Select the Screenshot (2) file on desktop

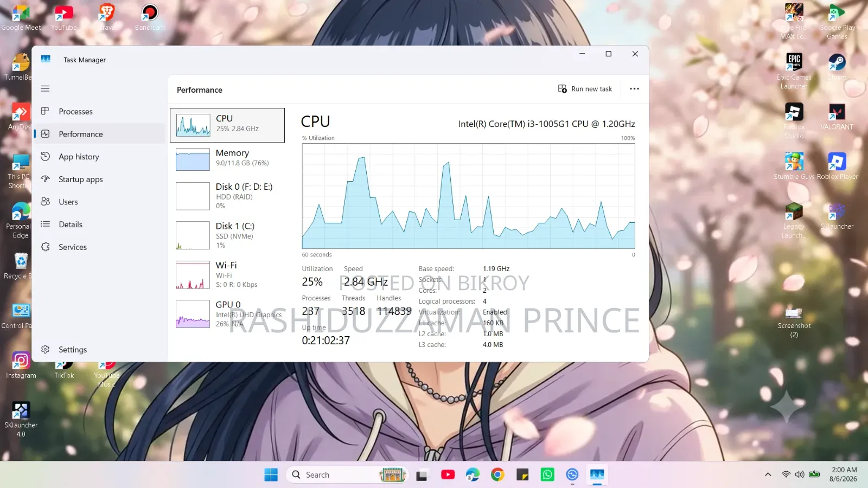pyautogui.click(x=794, y=322)
